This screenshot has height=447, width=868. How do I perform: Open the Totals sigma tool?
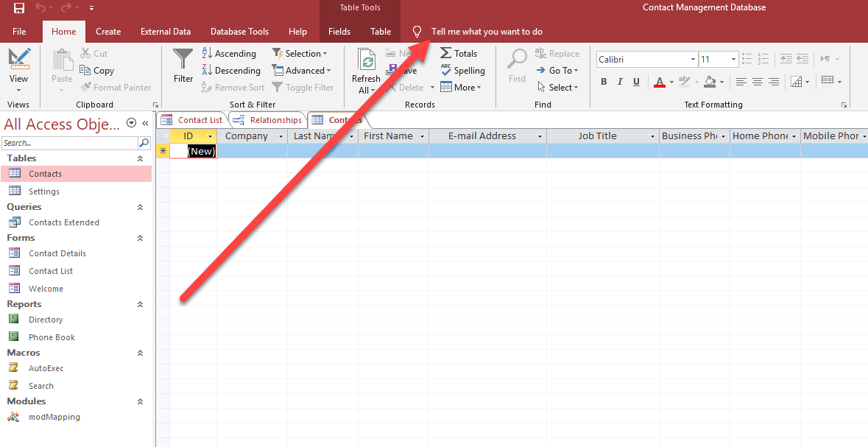(459, 54)
